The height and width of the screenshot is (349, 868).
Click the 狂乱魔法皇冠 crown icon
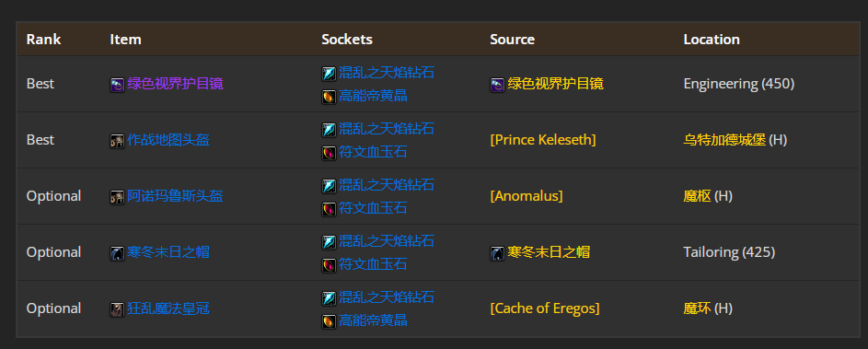point(117,309)
